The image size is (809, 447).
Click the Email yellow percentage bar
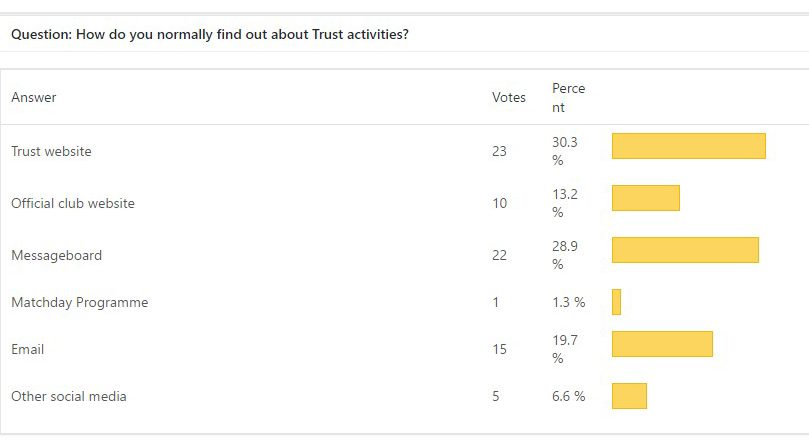pyautogui.click(x=662, y=344)
